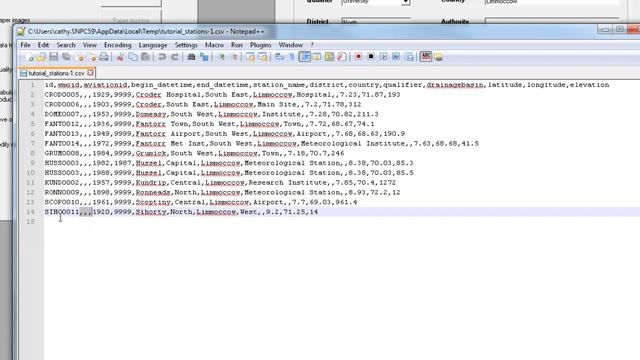The height and width of the screenshot is (360, 640).
Task: Click the Copy toolbar icon
Action: pyautogui.click(x=133, y=57)
